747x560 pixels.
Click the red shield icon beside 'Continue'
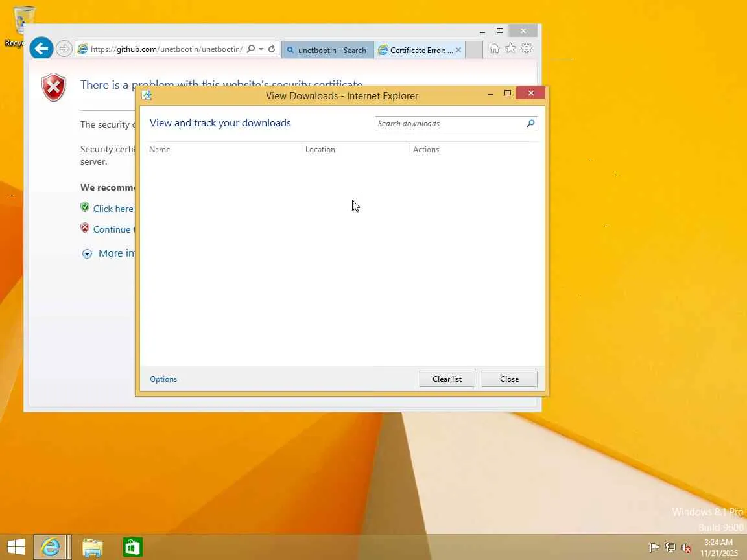85,227
